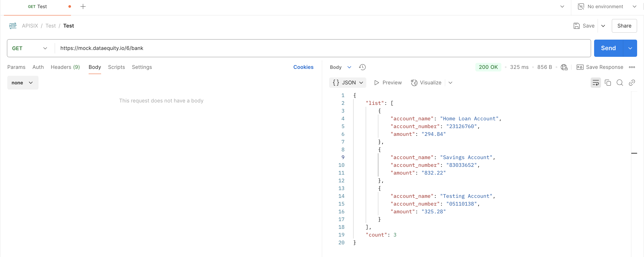This screenshot has width=644, height=257.
Task: Click the No environment icon
Action: coord(581,6)
